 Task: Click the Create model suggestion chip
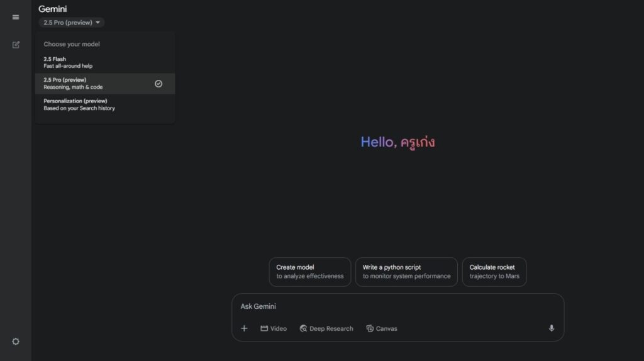click(x=310, y=272)
